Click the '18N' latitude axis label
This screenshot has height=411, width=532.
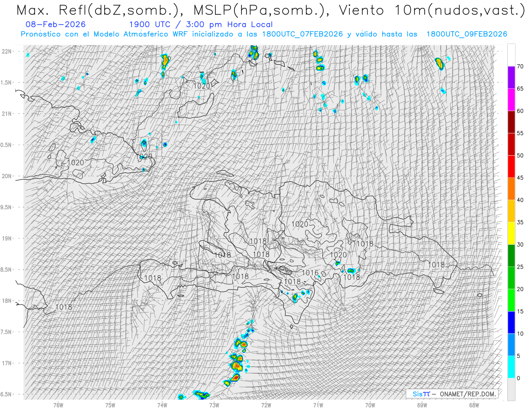[7, 301]
